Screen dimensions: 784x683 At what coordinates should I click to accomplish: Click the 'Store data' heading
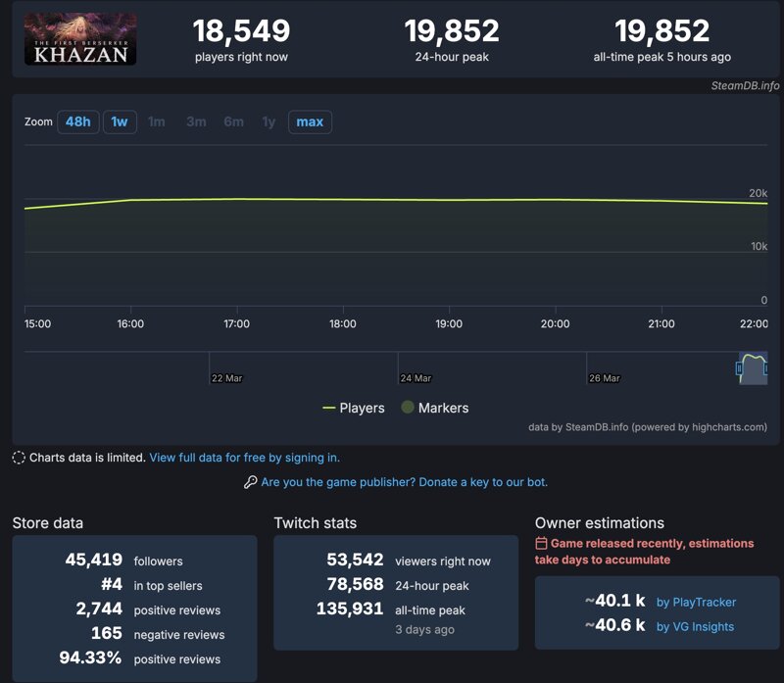(x=48, y=523)
